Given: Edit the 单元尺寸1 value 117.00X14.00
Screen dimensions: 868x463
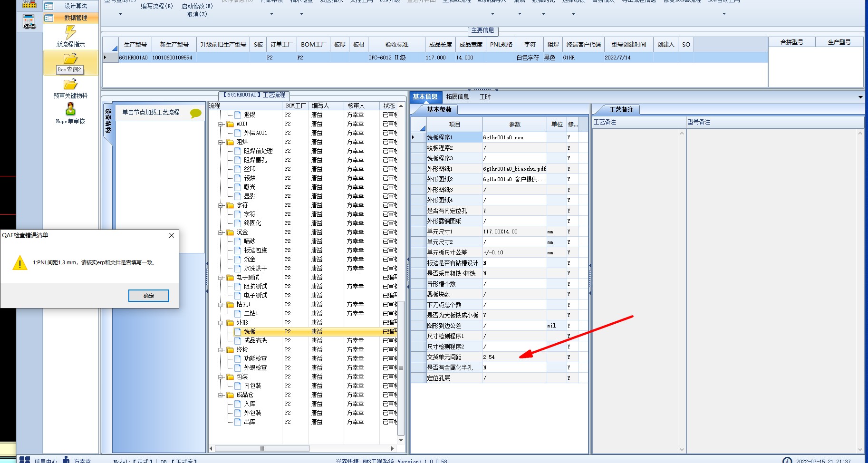Looking at the screenshot, I should click(x=514, y=231).
